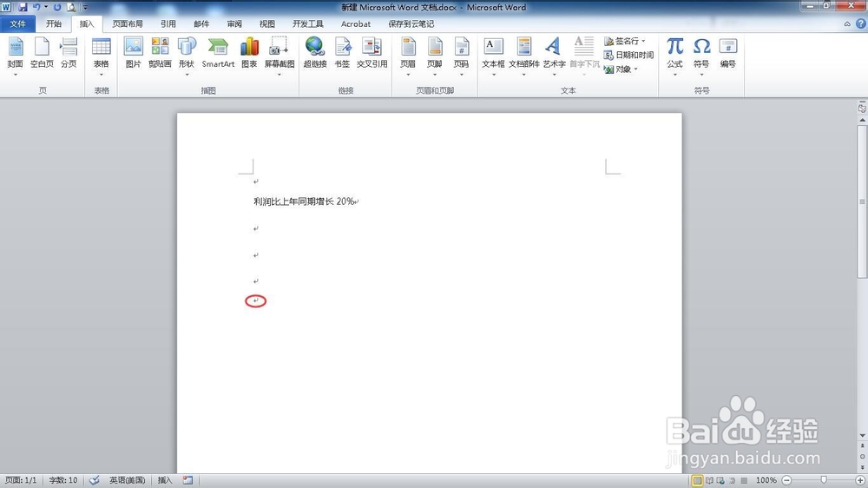Click the vertical scrollbar thumb
868x488 pixels.
862,201
